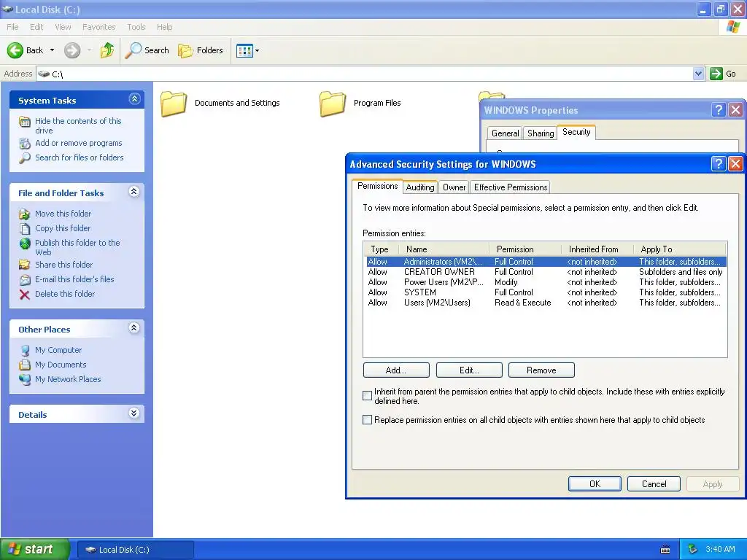Select the Program Files folder icon

(x=332, y=104)
